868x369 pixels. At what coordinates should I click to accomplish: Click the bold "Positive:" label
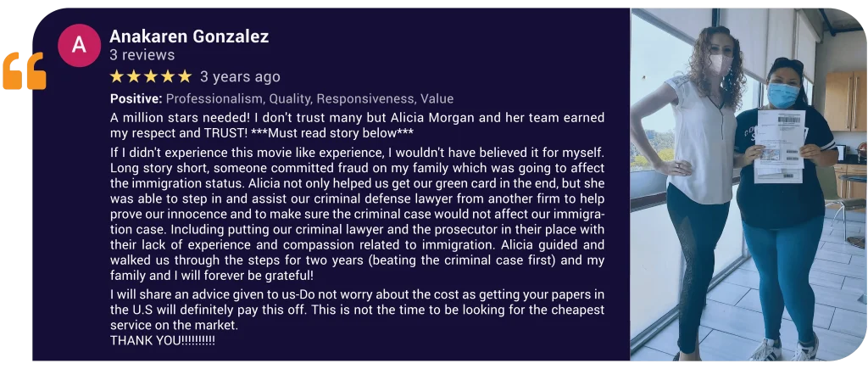[136, 98]
